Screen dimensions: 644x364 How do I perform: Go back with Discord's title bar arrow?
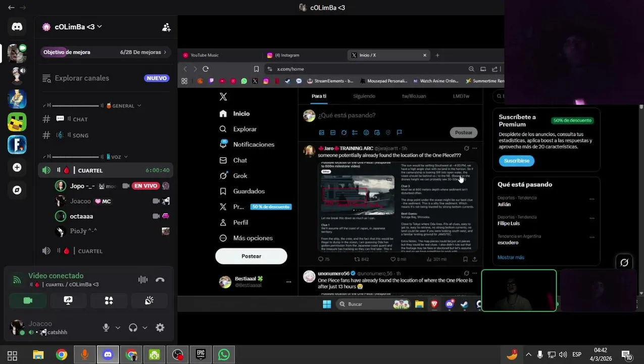tap(11, 8)
